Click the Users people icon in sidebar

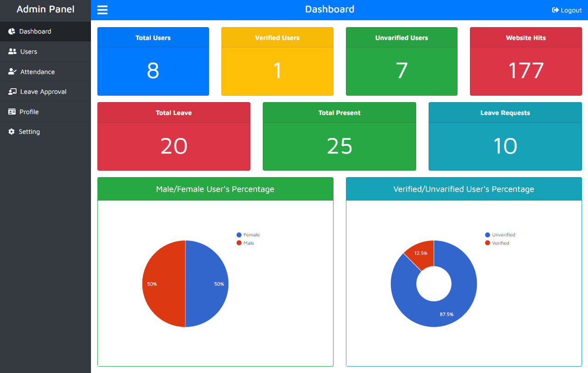point(11,52)
